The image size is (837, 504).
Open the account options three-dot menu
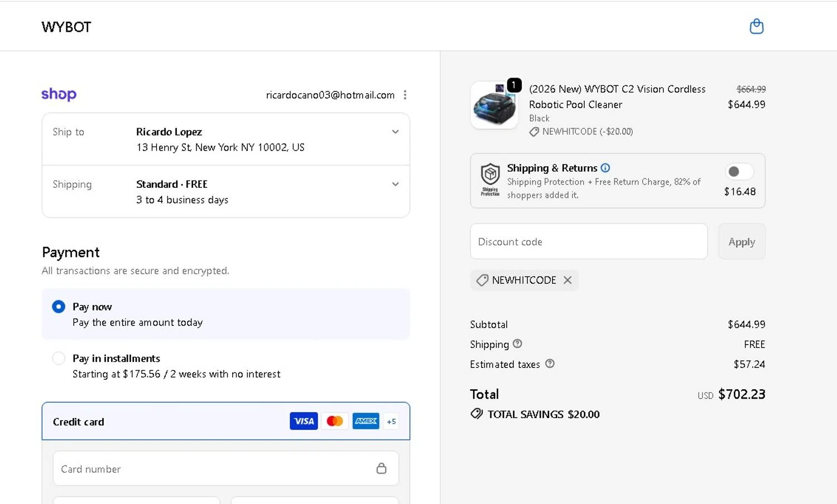(405, 95)
